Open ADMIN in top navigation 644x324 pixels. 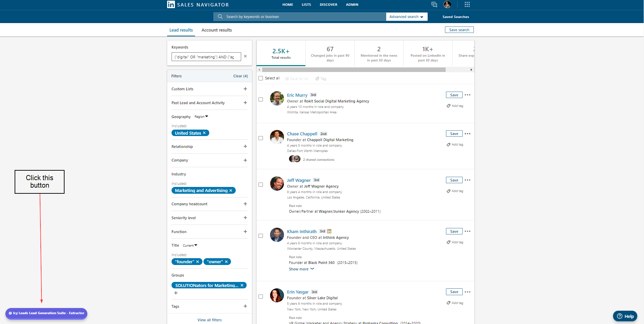(352, 5)
